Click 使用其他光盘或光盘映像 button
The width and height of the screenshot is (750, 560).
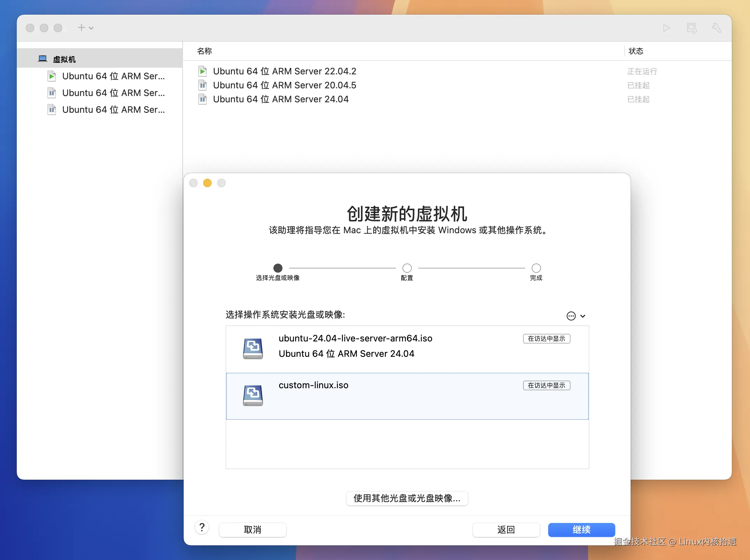pos(407,498)
